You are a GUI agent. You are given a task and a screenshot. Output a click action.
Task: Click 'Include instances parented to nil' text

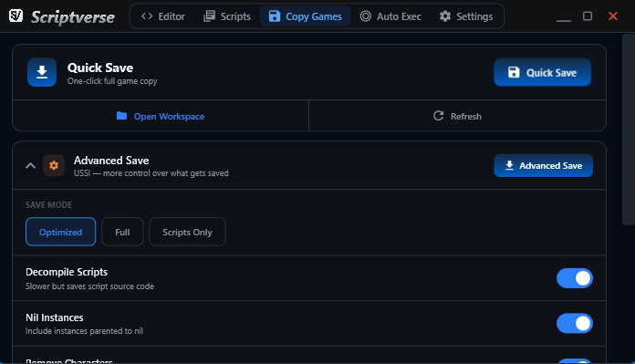[84, 331]
